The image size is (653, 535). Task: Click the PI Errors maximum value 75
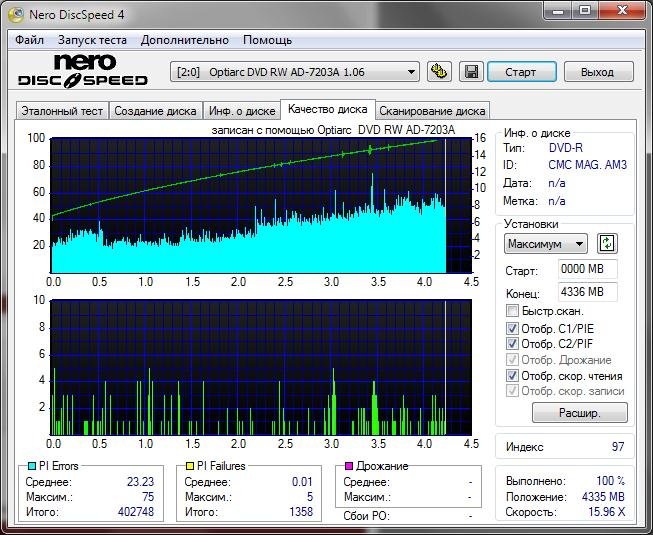(x=148, y=497)
